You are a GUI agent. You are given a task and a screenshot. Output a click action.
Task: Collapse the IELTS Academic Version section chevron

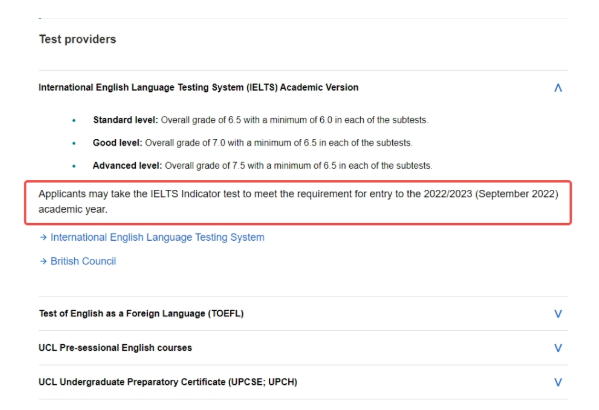click(558, 88)
